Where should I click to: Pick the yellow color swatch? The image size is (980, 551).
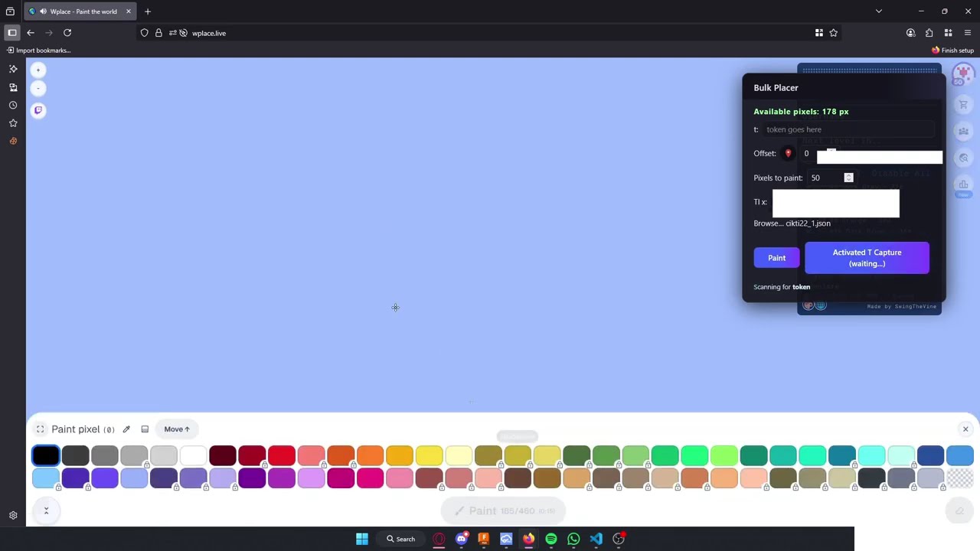click(x=429, y=456)
